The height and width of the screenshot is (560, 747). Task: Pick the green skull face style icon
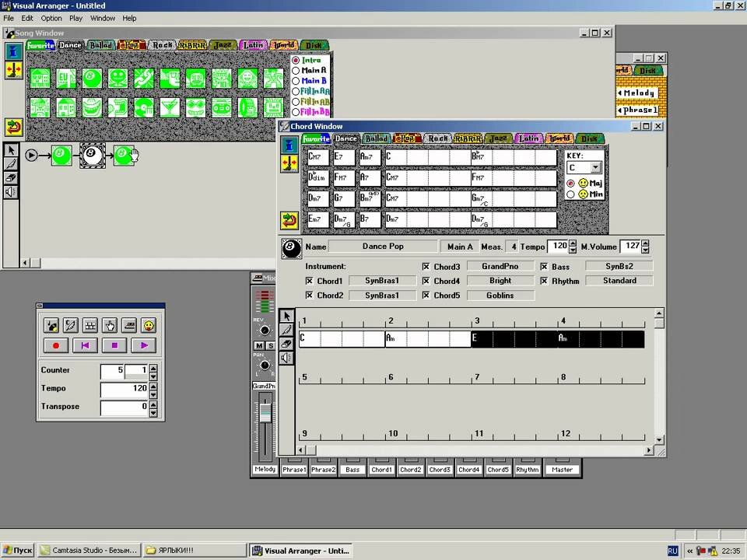[117, 79]
